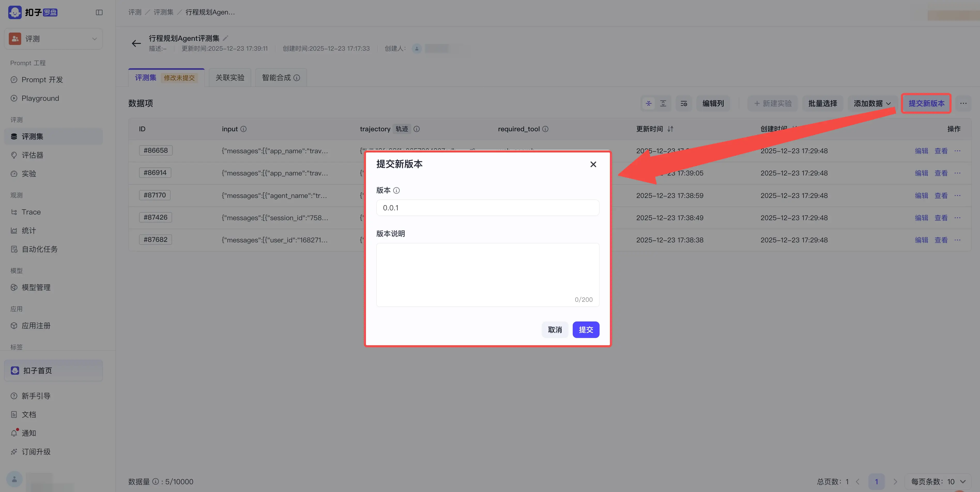
Task: Click the 扣子罗盘 logo icon
Action: [15, 12]
